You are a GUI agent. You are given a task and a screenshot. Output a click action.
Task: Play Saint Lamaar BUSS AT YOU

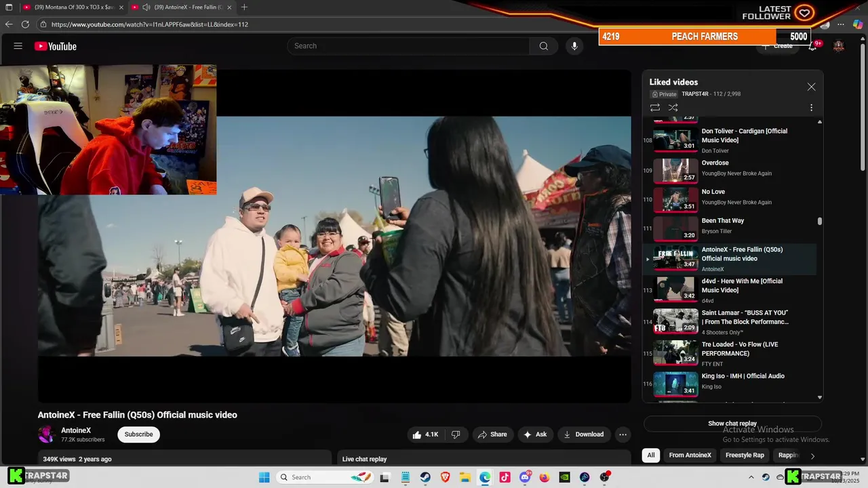[730, 322]
